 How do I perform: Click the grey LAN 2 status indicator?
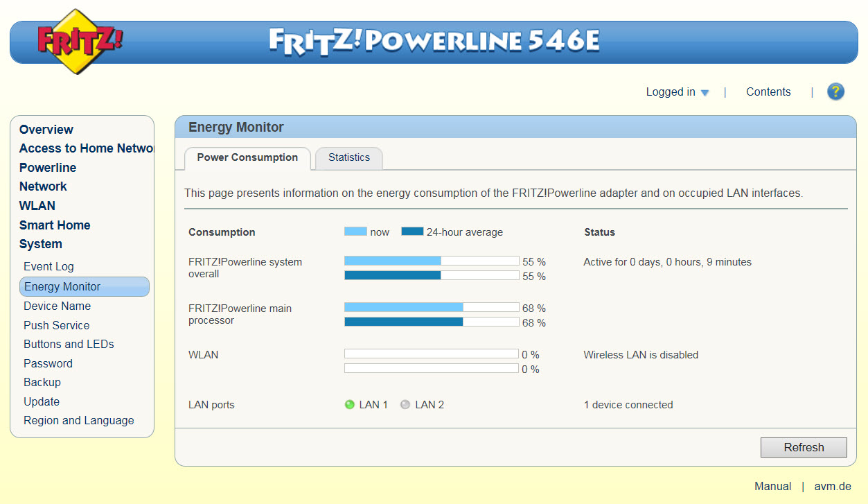click(405, 404)
